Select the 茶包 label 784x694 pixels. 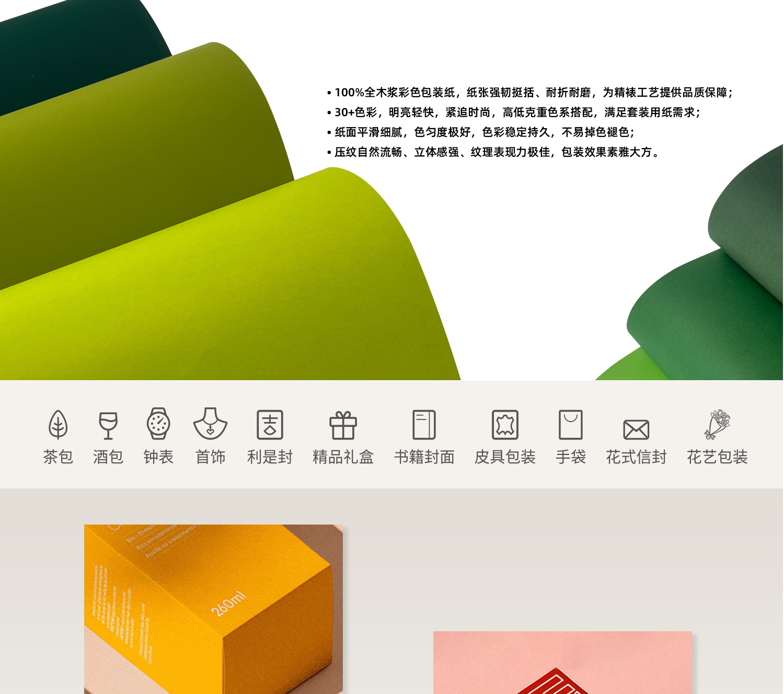click(58, 457)
